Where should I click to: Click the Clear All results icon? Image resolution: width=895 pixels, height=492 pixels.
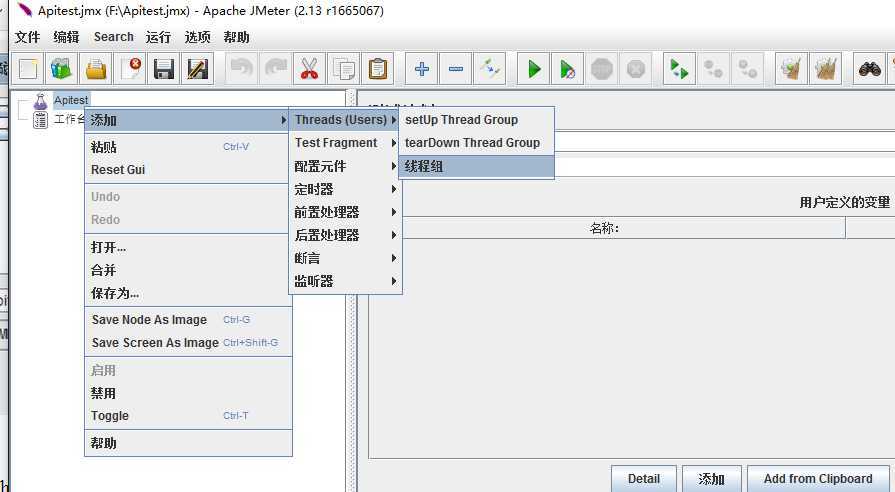click(x=825, y=69)
